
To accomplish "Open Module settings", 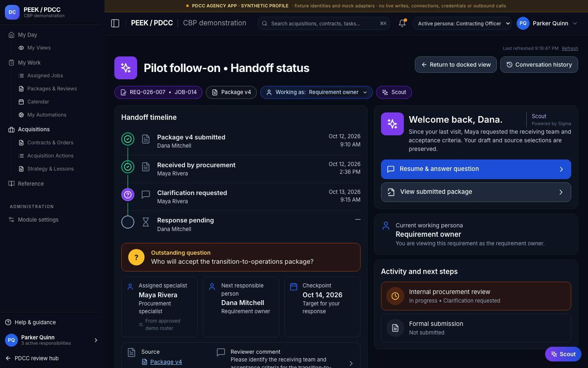I will 38,220.
